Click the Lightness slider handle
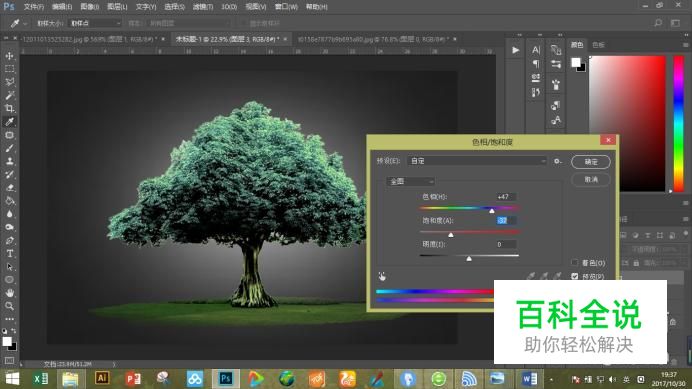Viewport: 692px width, 389px height. pos(469,258)
